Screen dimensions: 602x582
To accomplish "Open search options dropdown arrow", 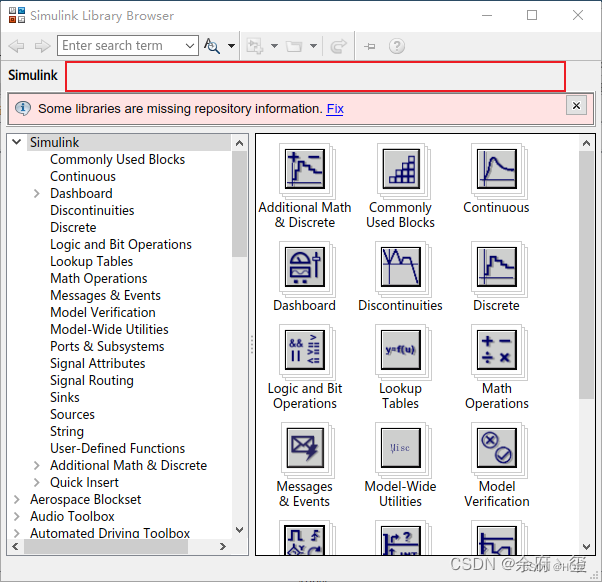I will [232, 46].
